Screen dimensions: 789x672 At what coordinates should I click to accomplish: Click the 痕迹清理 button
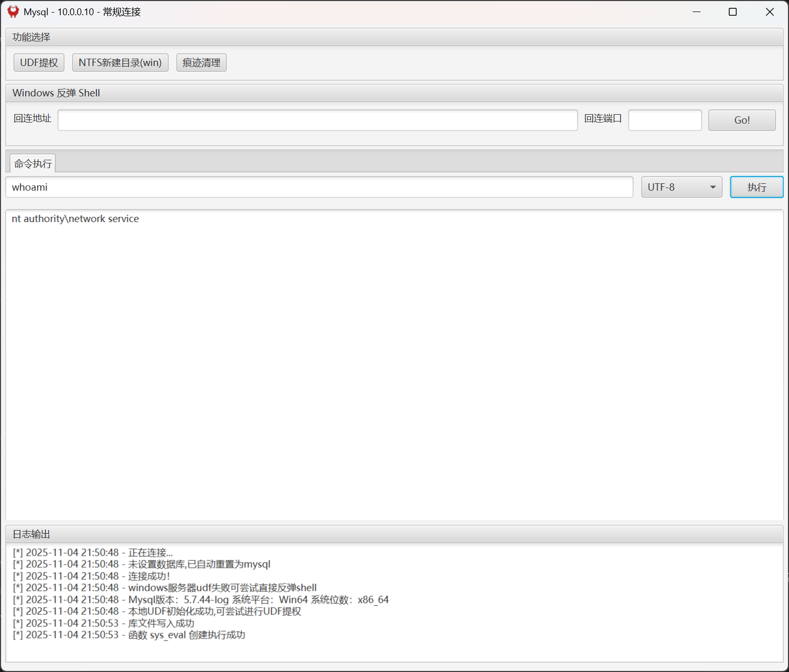201,62
